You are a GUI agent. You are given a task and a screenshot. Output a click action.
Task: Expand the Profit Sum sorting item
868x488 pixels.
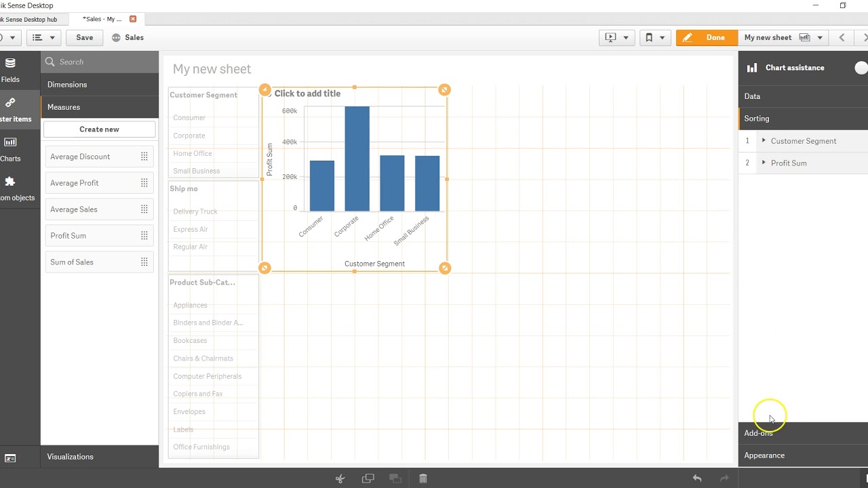pos(764,163)
